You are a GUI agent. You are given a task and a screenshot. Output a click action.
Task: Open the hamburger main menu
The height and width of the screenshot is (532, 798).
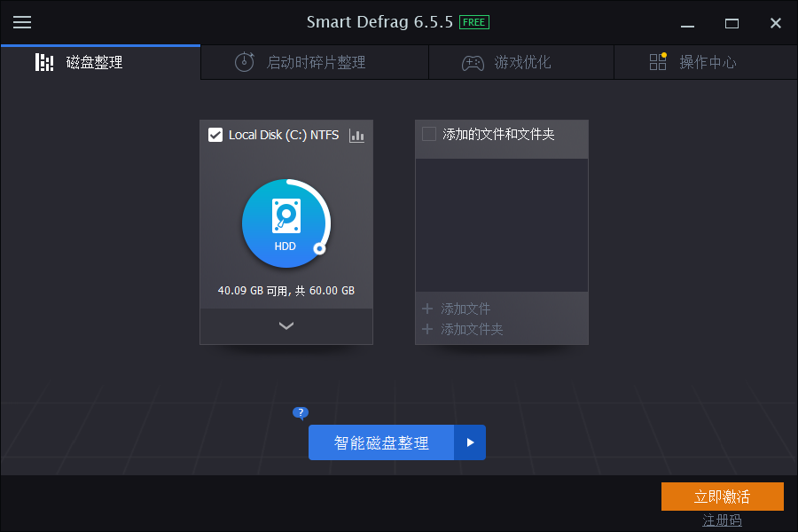click(x=22, y=22)
